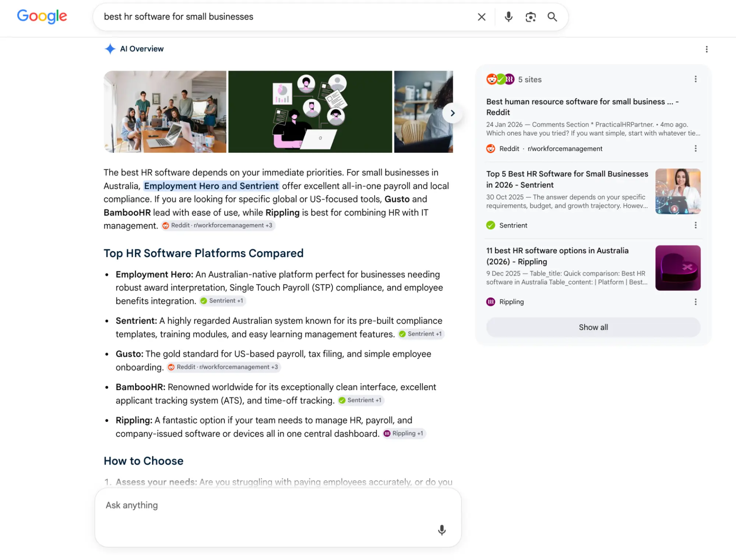Clear the search query with the X icon
Screen dimensions: 736x560
point(481,17)
